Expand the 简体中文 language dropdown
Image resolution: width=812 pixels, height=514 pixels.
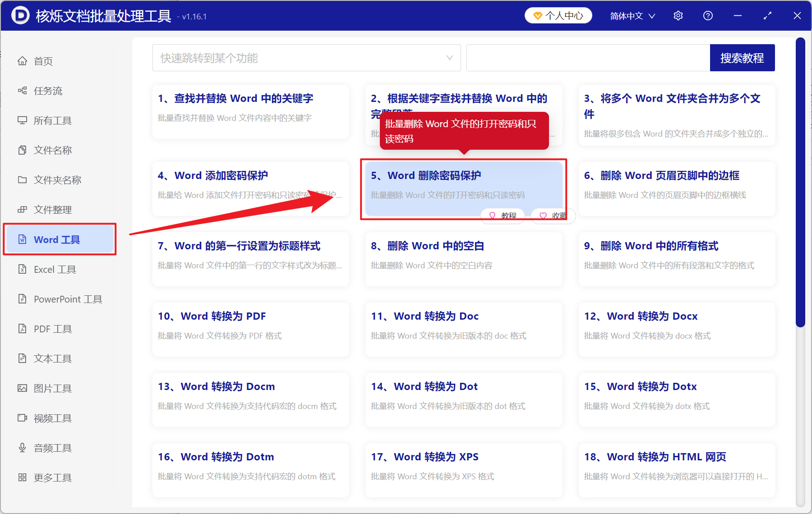[632, 15]
